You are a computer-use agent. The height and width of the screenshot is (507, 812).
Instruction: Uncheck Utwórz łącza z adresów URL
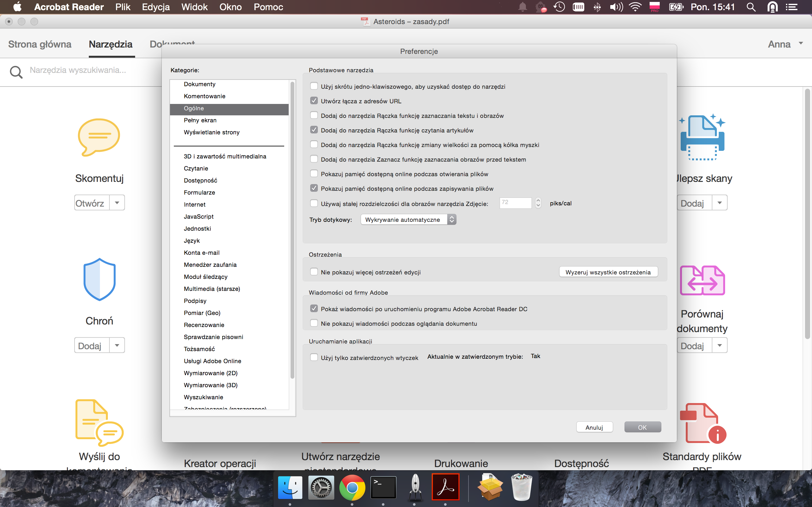click(314, 101)
